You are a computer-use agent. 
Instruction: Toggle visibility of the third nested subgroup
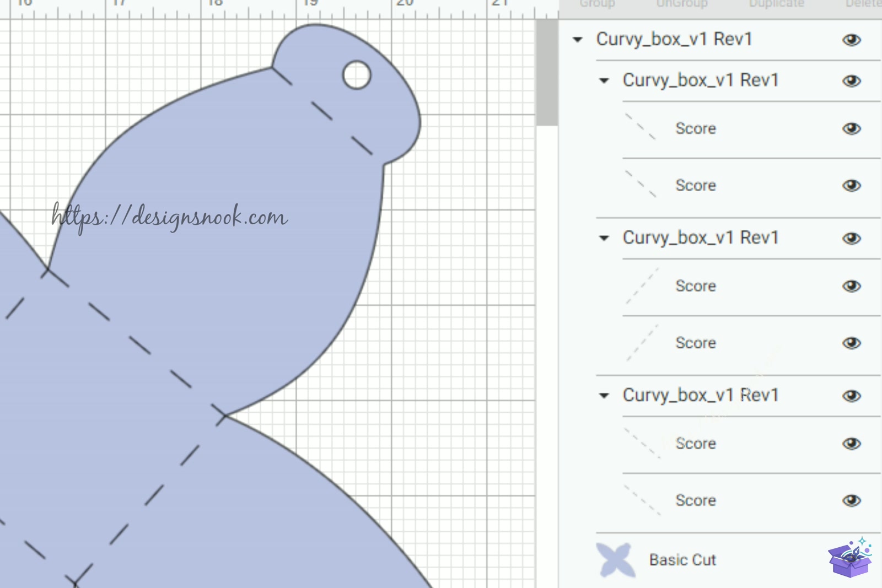[852, 396]
